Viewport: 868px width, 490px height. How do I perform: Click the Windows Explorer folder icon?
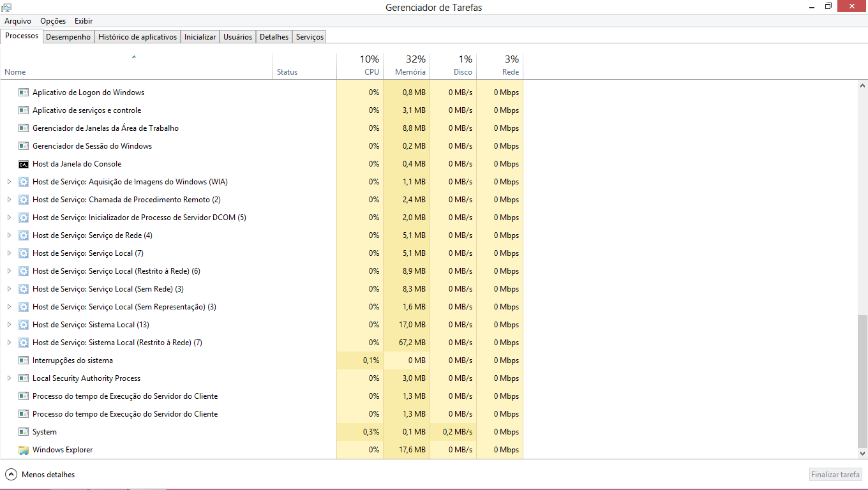(x=24, y=450)
